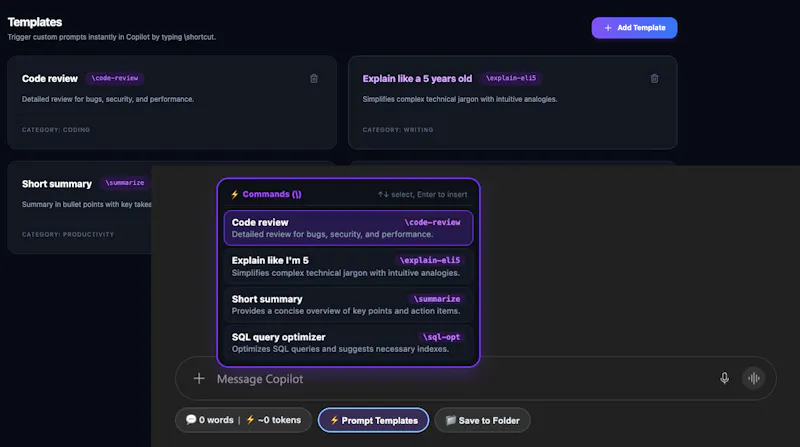Delete the Code review template via trash icon

314,79
